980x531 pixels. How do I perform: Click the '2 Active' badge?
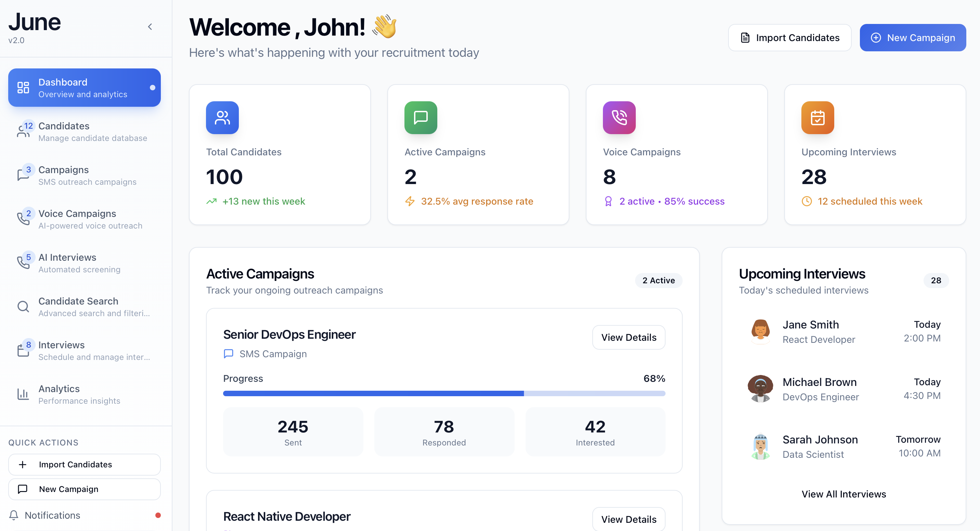click(659, 280)
